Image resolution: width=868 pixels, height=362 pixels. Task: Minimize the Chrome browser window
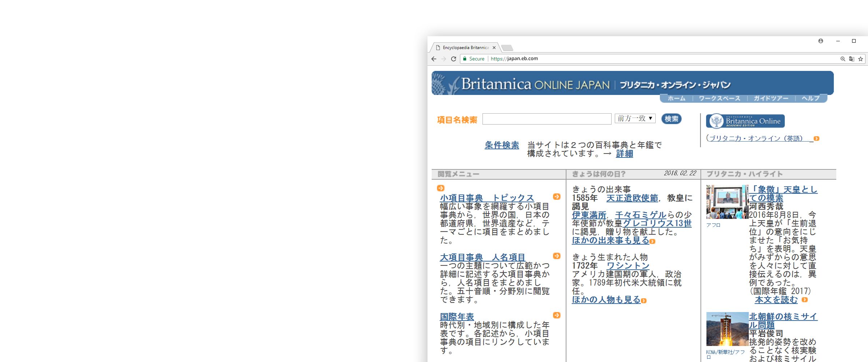(838, 41)
